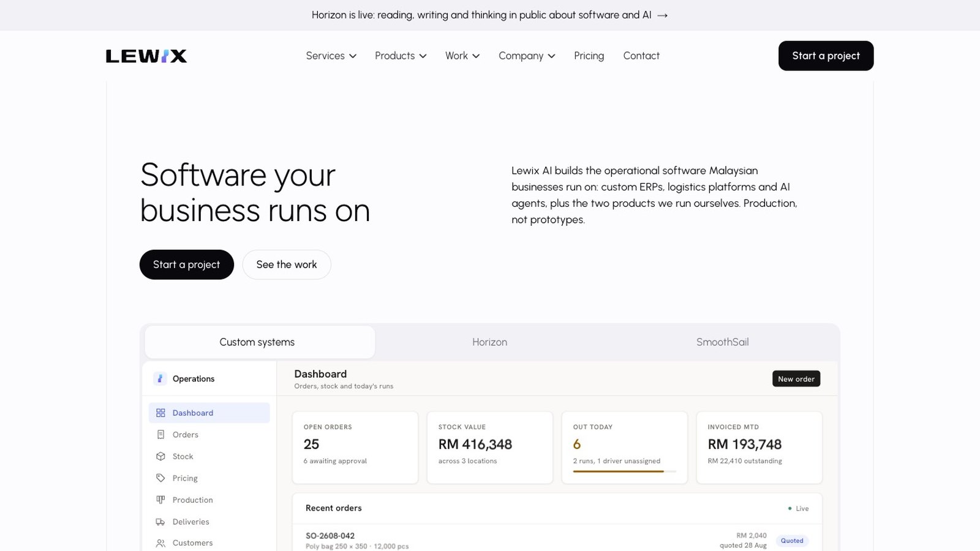
Task: Click the Operations app logo icon
Action: point(160,378)
